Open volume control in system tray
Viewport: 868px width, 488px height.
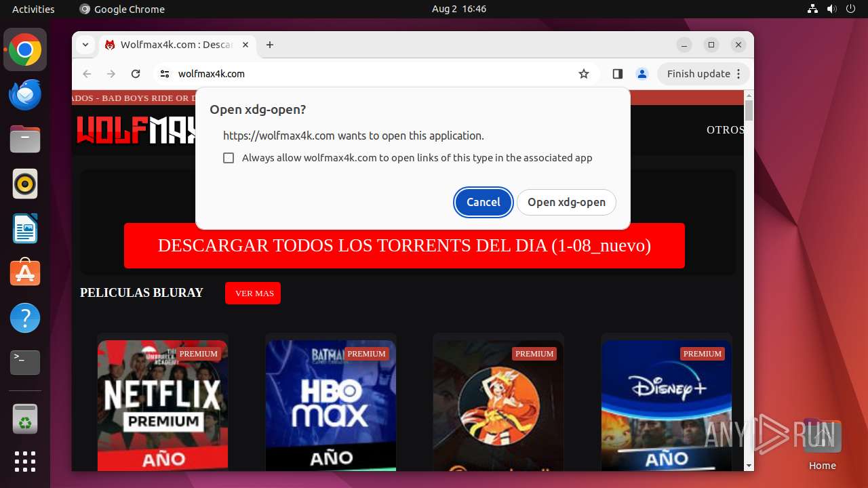tap(832, 9)
